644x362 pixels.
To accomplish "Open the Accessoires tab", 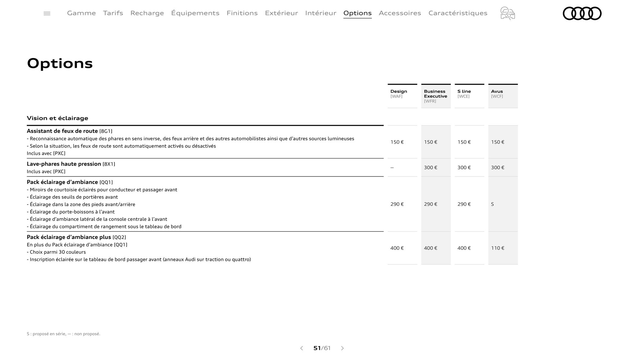I will [400, 13].
